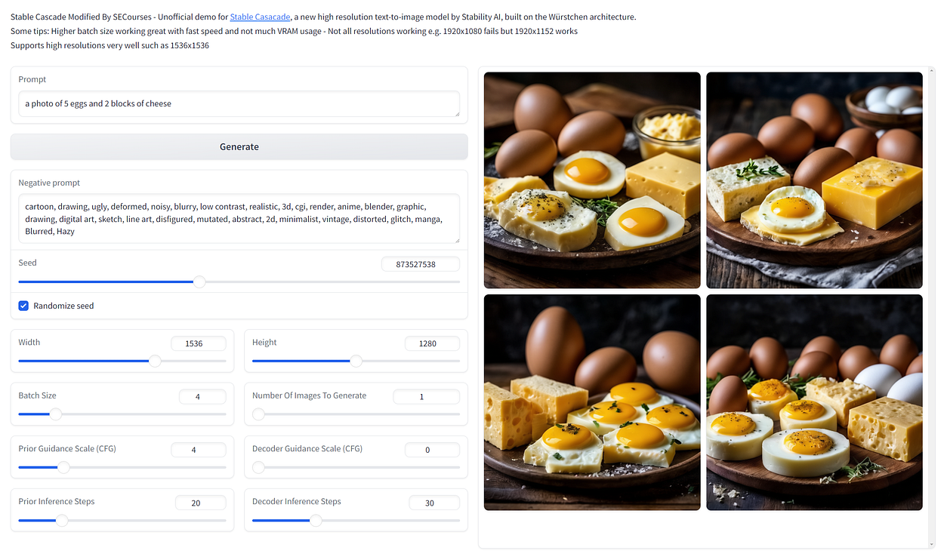The image size is (944, 560).
Task: Click the Prior Guidance Scale slider handle
Action: 64,467
